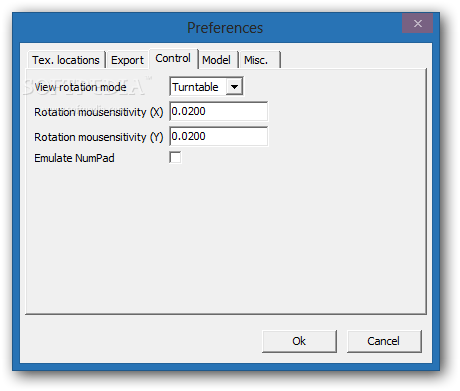Open the Export tab
This screenshot has width=460, height=391.
tap(127, 60)
